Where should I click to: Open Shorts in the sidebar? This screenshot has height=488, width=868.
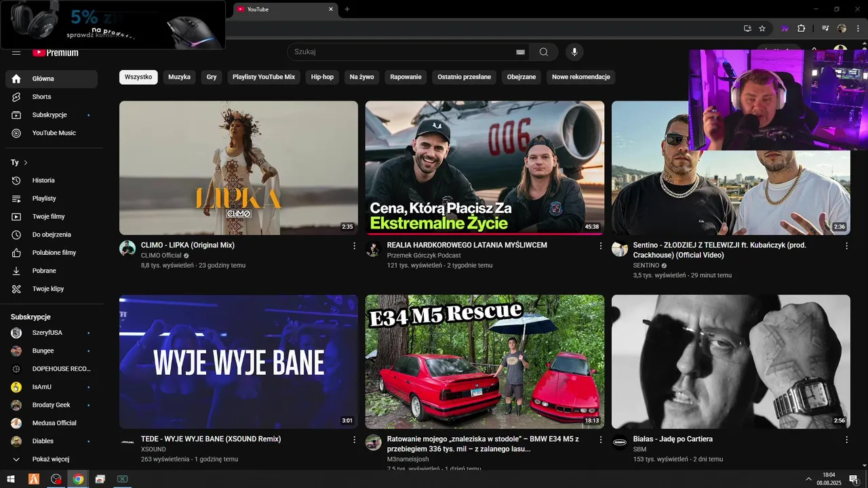(52, 97)
